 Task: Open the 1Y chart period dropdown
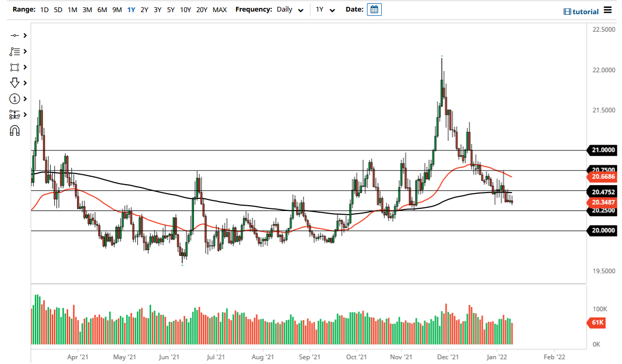[325, 9]
